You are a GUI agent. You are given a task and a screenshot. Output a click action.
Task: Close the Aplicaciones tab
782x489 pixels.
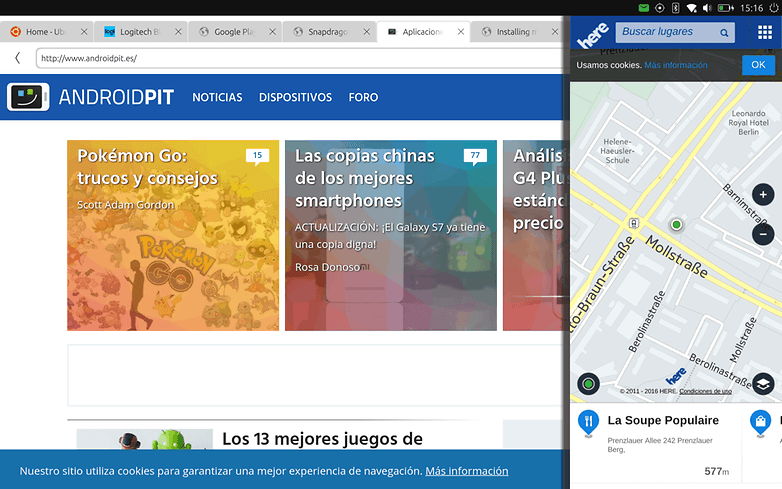click(461, 31)
